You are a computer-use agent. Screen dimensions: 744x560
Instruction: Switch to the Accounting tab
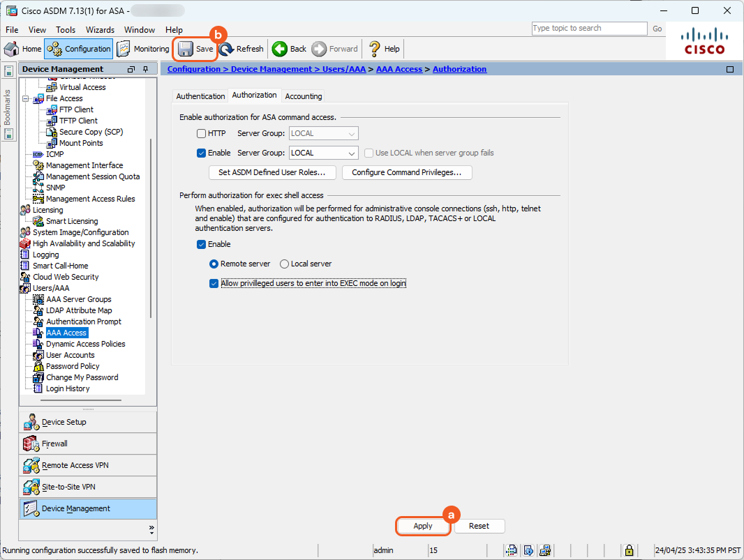303,96
